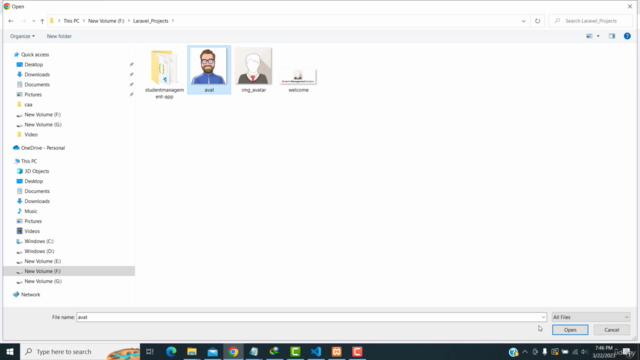Select Quick access in the sidebar
This screenshot has width=640, height=360.
tap(35, 54)
